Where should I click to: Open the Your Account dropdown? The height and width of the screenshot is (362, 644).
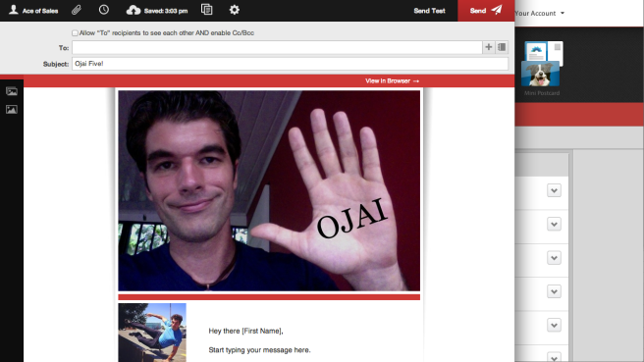click(540, 13)
